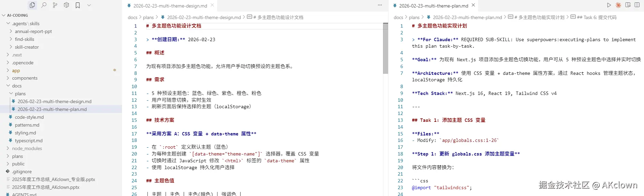Collapse the AI-CODING root folder
Screen dimensions: 644x196
click(x=4, y=15)
